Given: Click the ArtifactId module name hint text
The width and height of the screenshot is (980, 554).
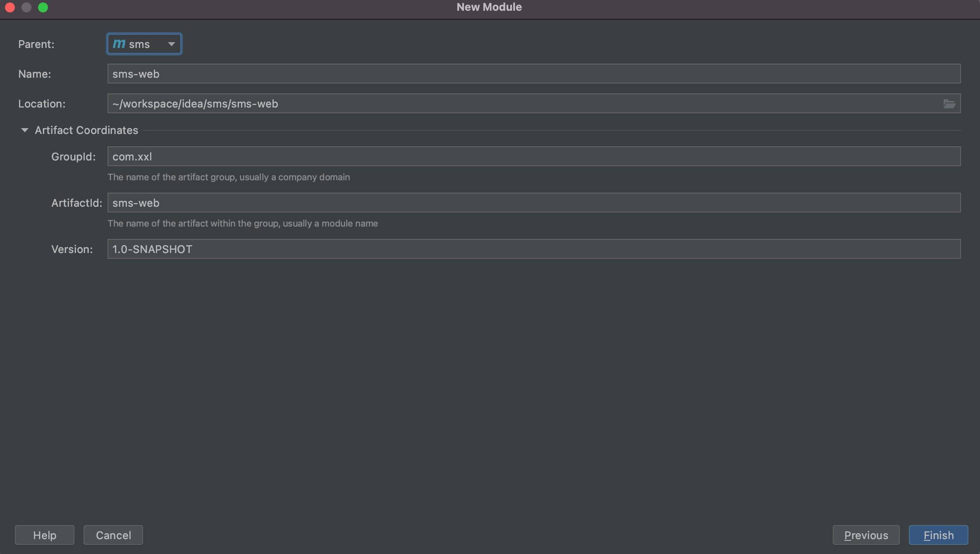Looking at the screenshot, I should [243, 223].
